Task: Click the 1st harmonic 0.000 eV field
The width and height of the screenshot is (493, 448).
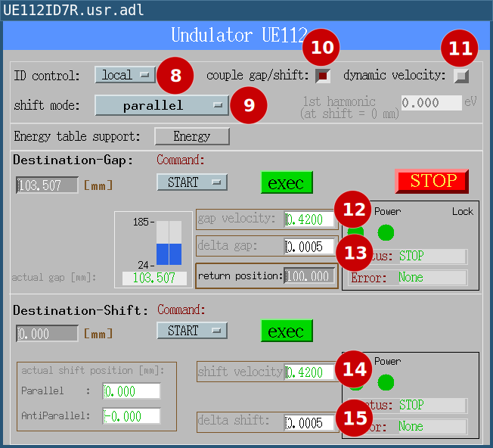Action: 431,103
